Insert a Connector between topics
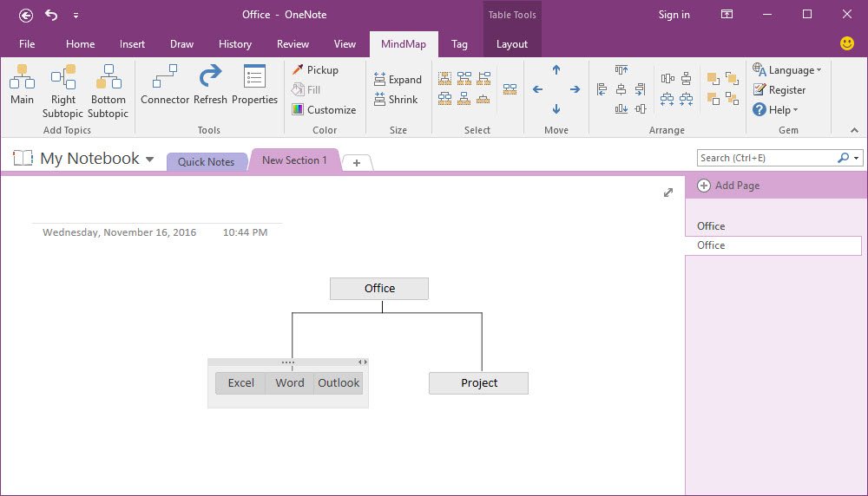 165,85
